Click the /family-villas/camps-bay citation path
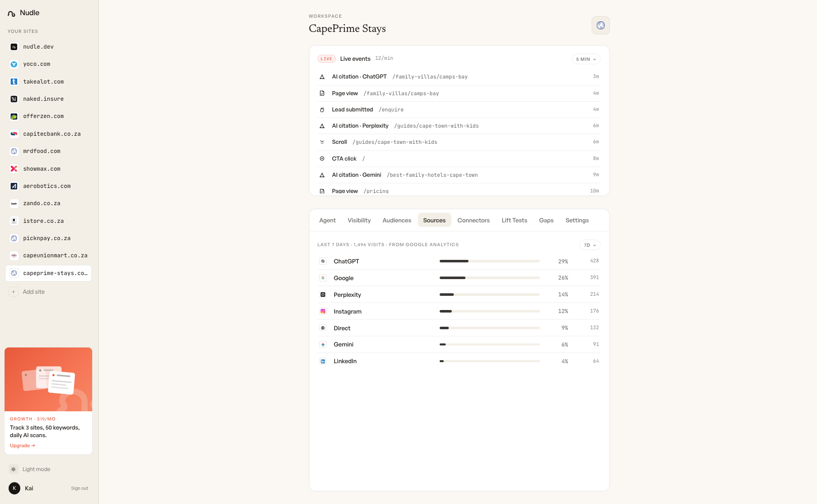817x504 pixels. (x=430, y=77)
